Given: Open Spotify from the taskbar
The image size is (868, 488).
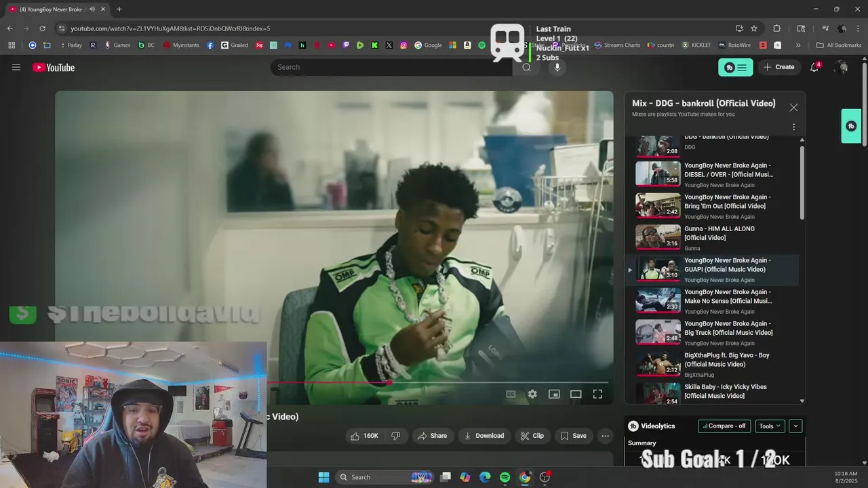Looking at the screenshot, I should (x=505, y=477).
